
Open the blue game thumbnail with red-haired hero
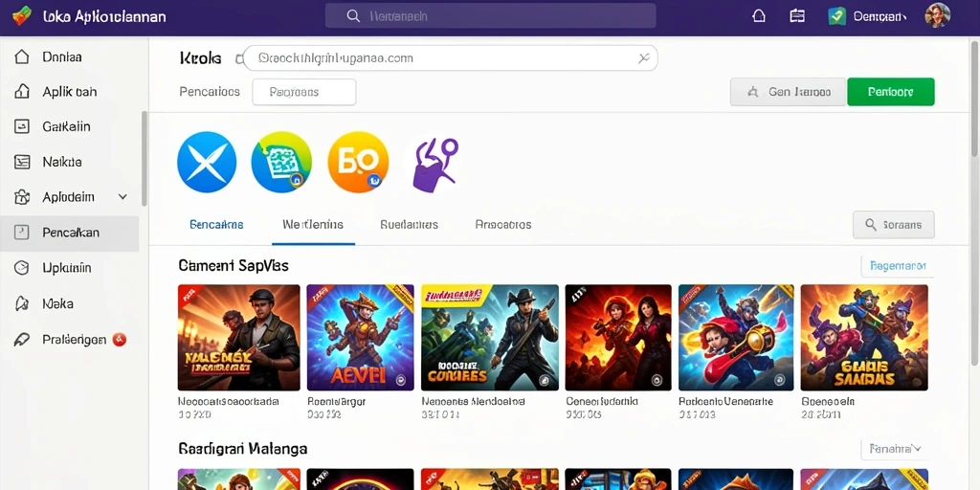tap(736, 338)
